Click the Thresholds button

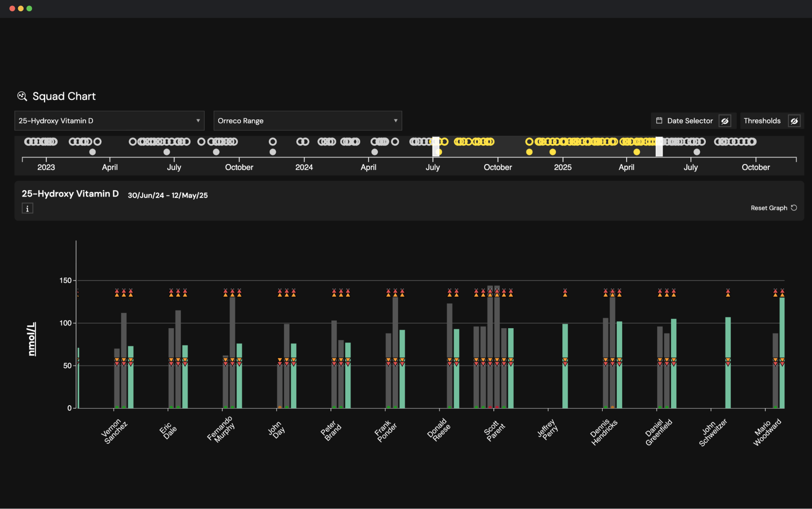(762, 120)
